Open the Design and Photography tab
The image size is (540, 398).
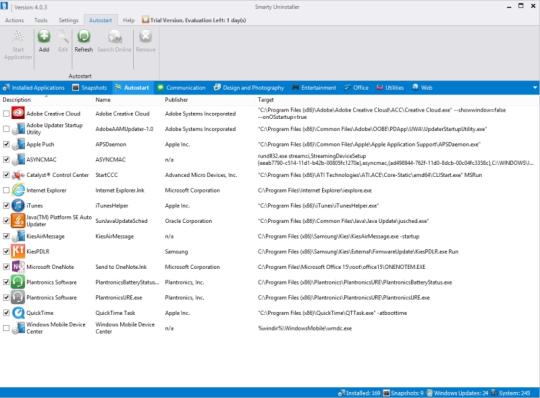coord(249,88)
